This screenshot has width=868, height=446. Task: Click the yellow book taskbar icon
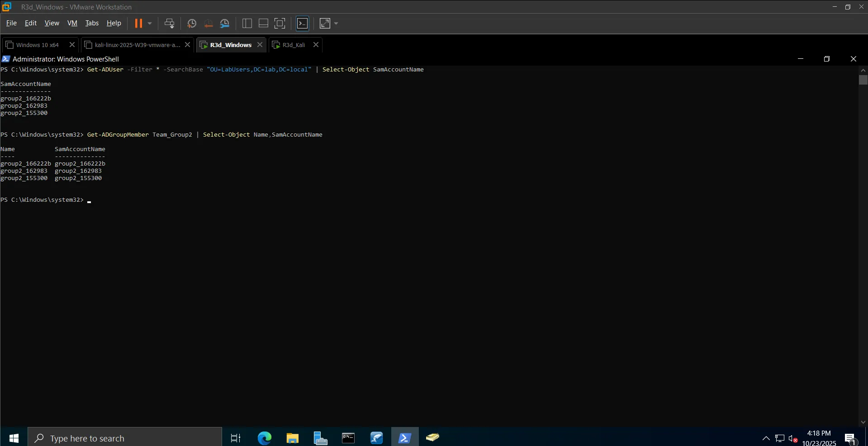pos(432,438)
